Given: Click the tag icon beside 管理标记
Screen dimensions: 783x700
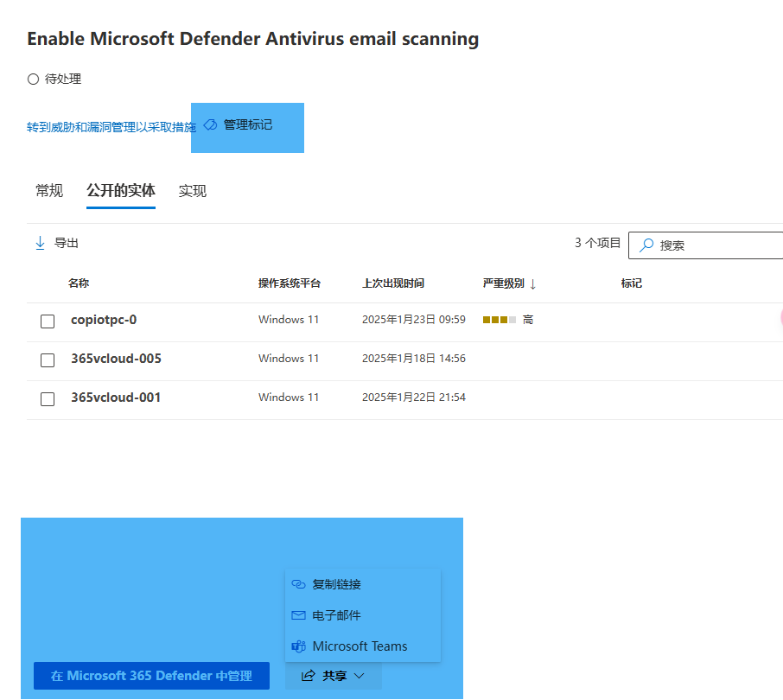Looking at the screenshot, I should [x=211, y=124].
